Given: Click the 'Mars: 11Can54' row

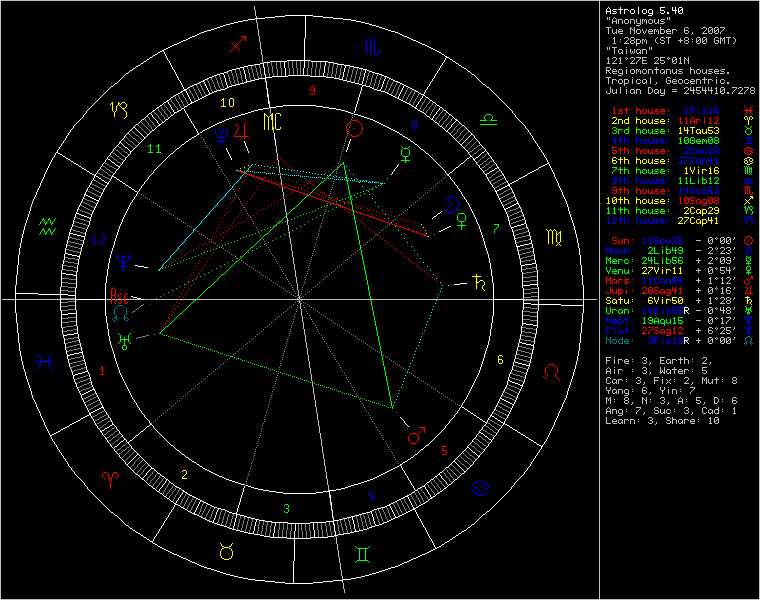Looking at the screenshot, I should coord(680,281).
